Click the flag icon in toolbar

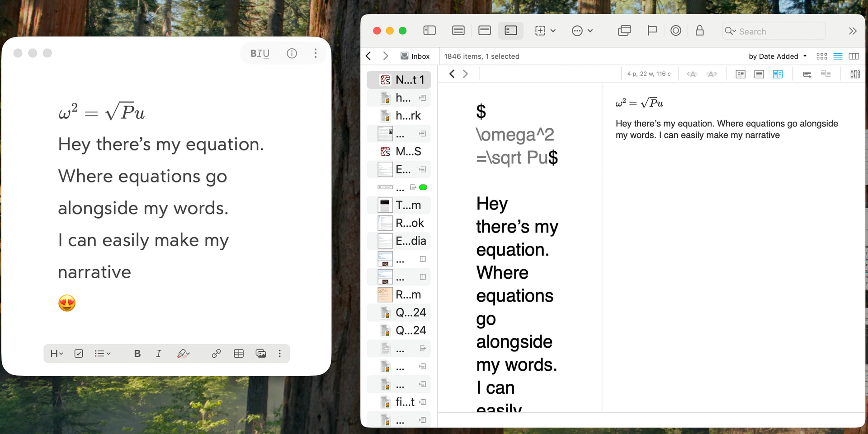(652, 31)
